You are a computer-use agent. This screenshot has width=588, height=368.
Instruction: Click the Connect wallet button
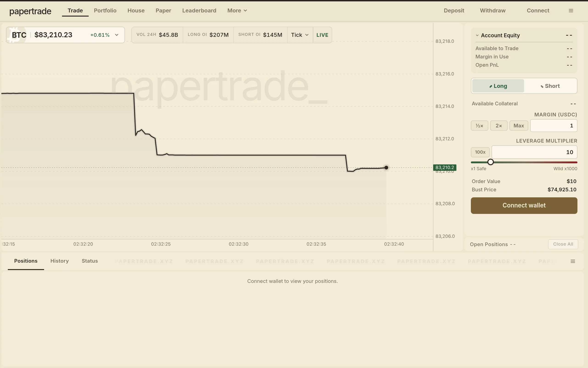click(524, 205)
